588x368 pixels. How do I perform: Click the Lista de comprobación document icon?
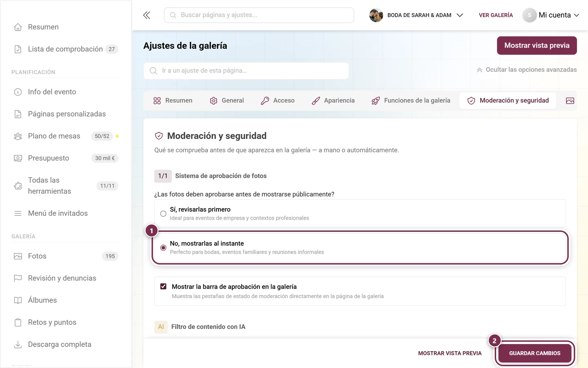tap(18, 49)
